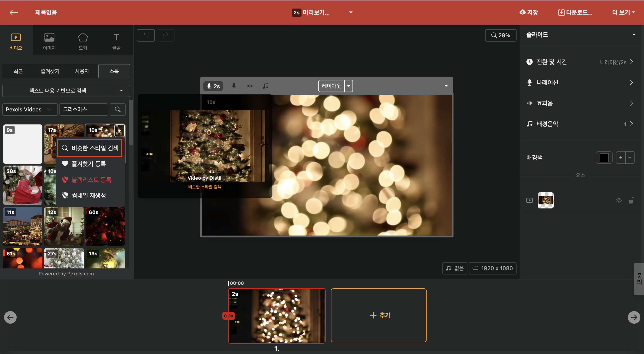Click the 1920 x 1080 resolution button
This screenshot has height=354, width=644.
[493, 268]
